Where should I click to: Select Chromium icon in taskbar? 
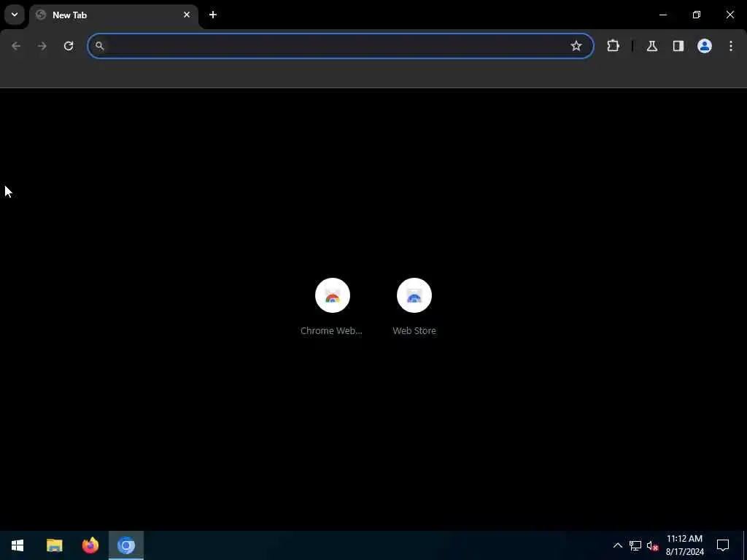click(126, 545)
